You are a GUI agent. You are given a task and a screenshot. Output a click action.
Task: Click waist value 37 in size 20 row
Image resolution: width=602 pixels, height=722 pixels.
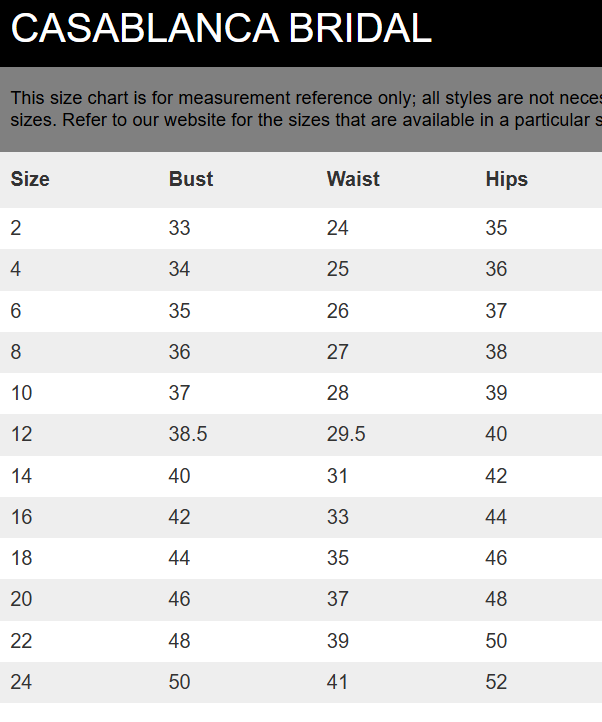coord(338,599)
